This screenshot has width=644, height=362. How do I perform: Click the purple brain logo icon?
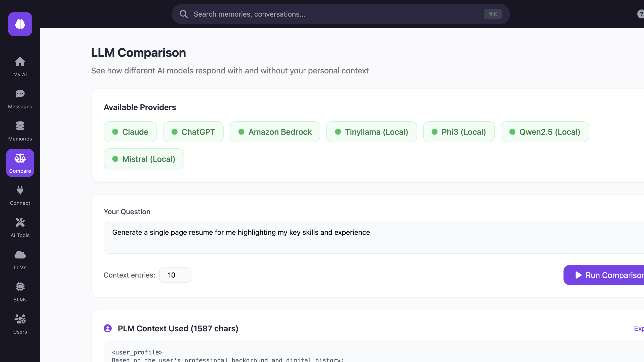20,24
